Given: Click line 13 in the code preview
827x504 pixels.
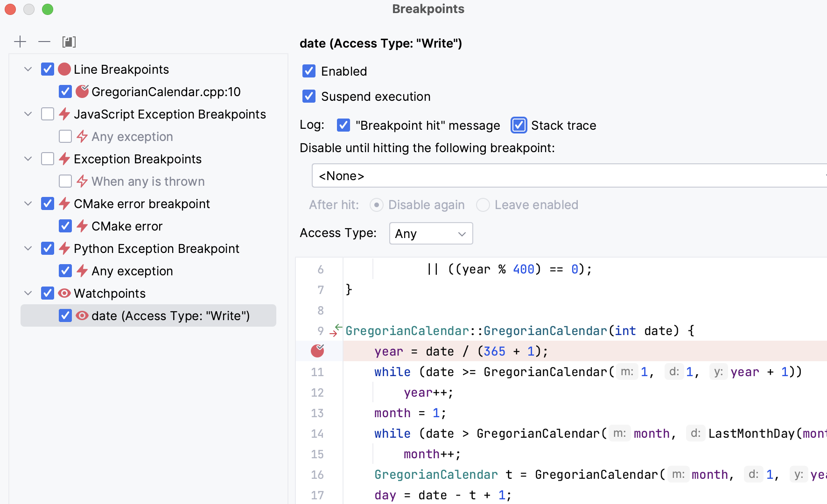Looking at the screenshot, I should (x=411, y=413).
